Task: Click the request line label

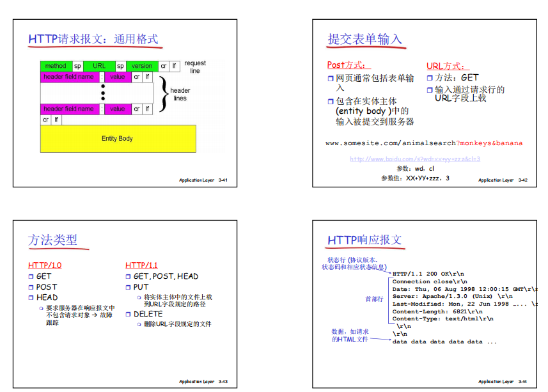Action: tap(195, 67)
